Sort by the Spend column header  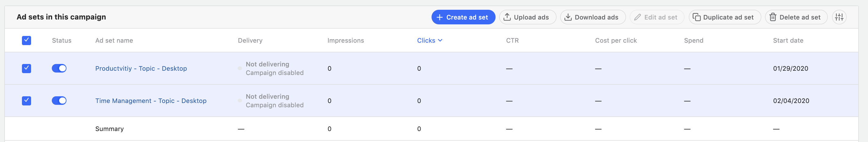[693, 41]
